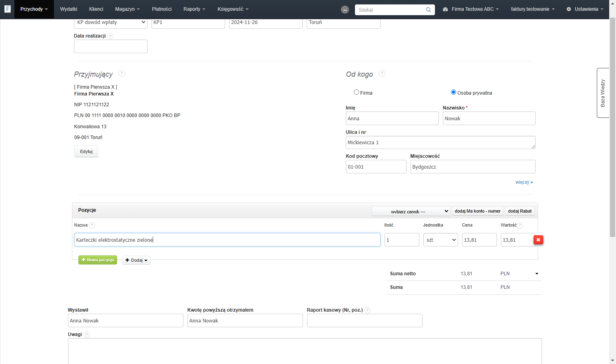The width and height of the screenshot is (616, 364).
Task: Click the search magnifier icon
Action: point(428,10)
